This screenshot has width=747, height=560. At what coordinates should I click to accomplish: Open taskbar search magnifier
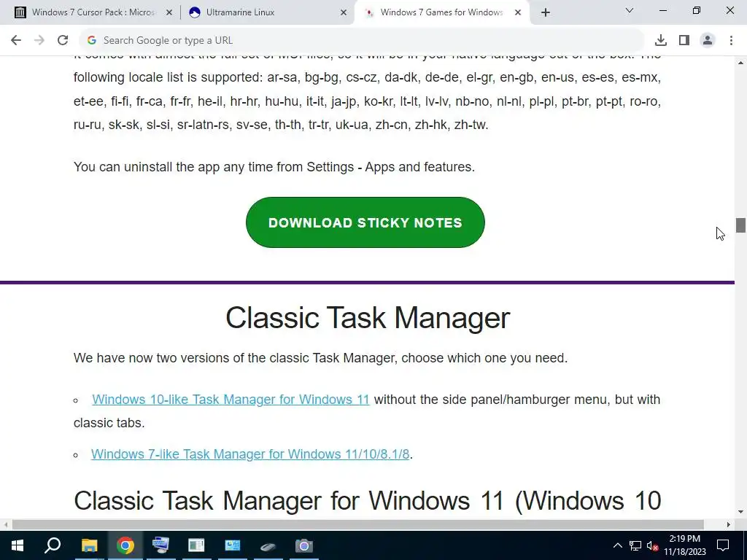point(53,545)
